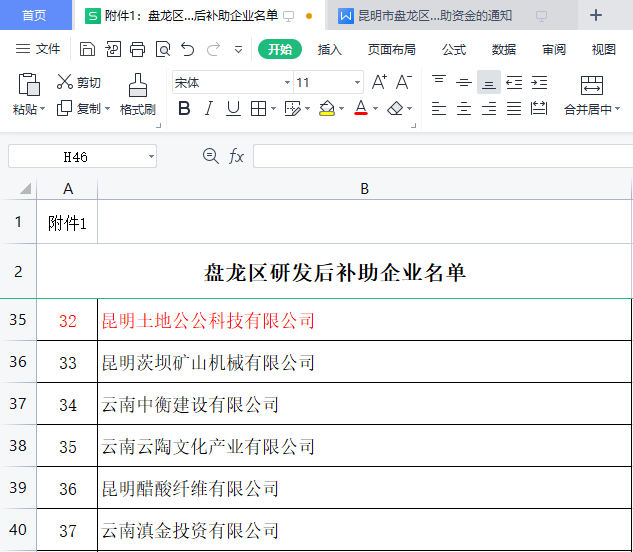
Task: Open the Paste options dropdown
Action: click(x=42, y=109)
